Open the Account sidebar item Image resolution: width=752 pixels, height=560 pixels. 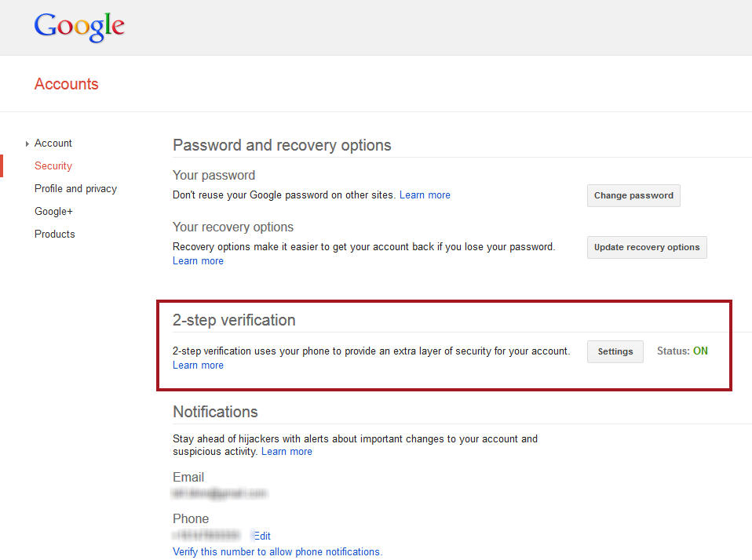pos(53,144)
